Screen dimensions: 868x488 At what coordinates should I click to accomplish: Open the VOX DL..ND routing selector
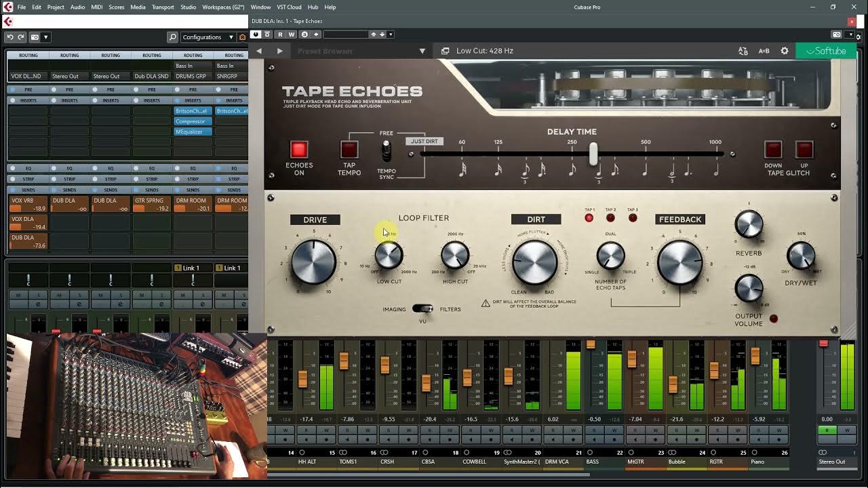(x=27, y=76)
